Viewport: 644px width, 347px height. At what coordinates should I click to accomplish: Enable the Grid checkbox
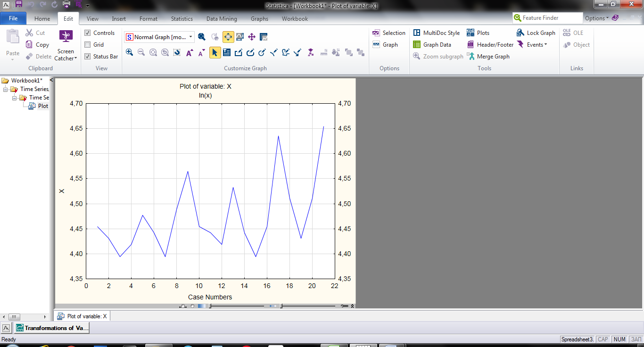click(87, 45)
